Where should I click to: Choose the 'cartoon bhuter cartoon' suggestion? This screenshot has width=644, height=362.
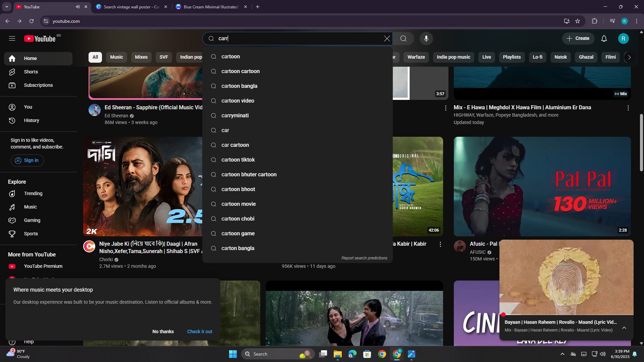point(298,174)
